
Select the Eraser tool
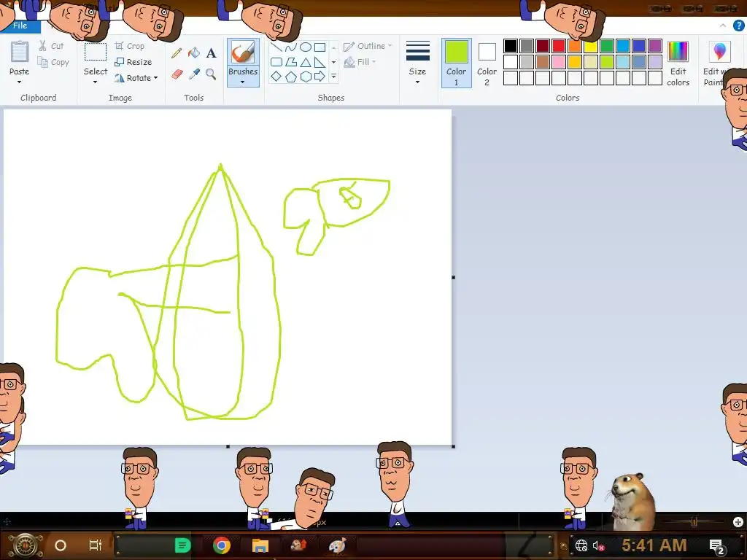click(177, 74)
